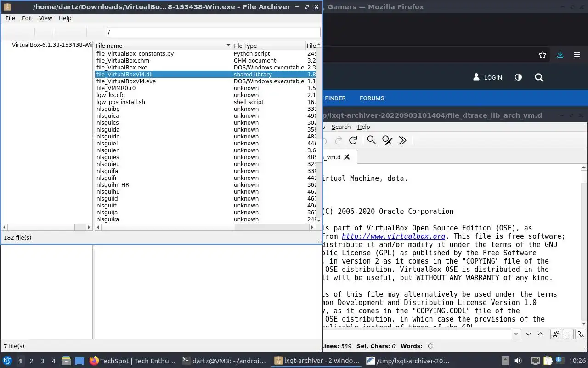Switch to virtual desktop 4
This screenshot has width=588, height=368.
53,361
